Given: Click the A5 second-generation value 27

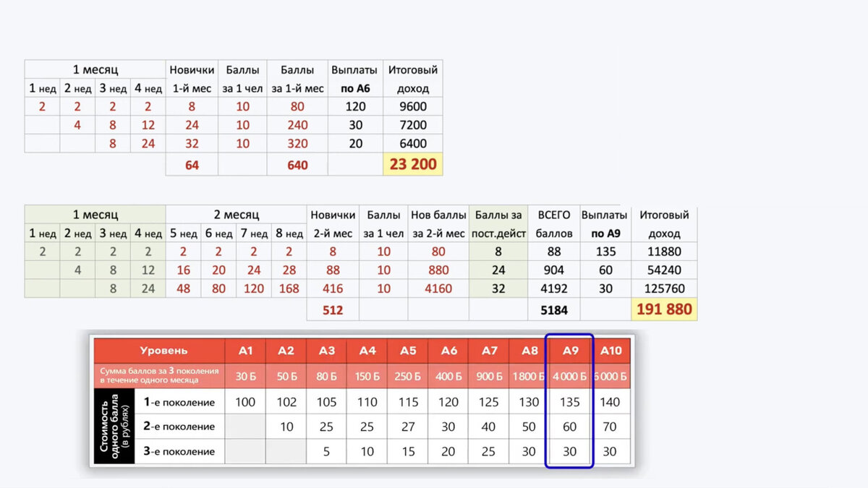Looking at the screenshot, I should 408,427.
